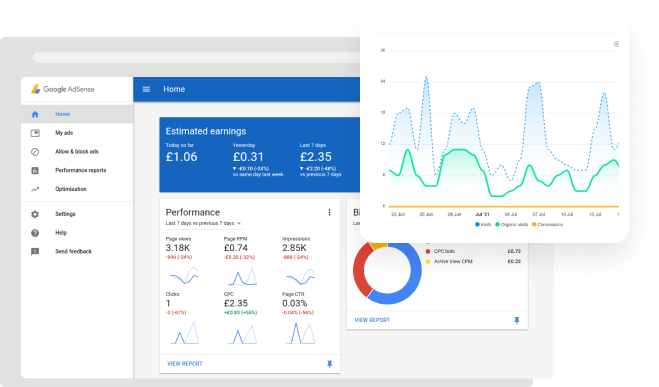Toggle Organic visits legend item
The width and height of the screenshot is (659, 387).
pos(511,224)
